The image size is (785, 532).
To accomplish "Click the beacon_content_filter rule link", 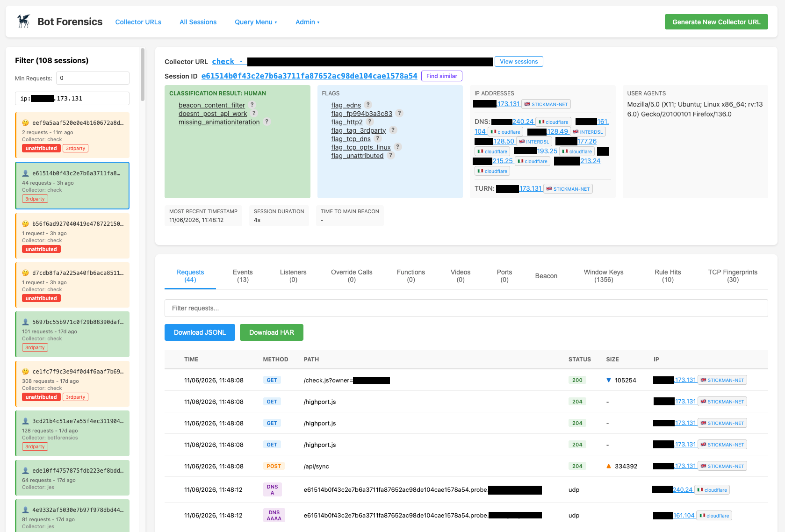I will point(212,105).
